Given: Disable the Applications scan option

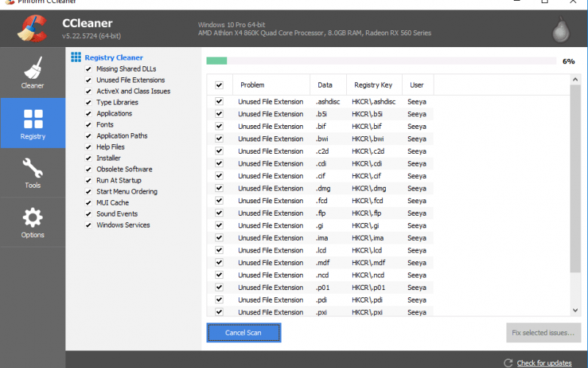Looking at the screenshot, I should click(x=88, y=113).
